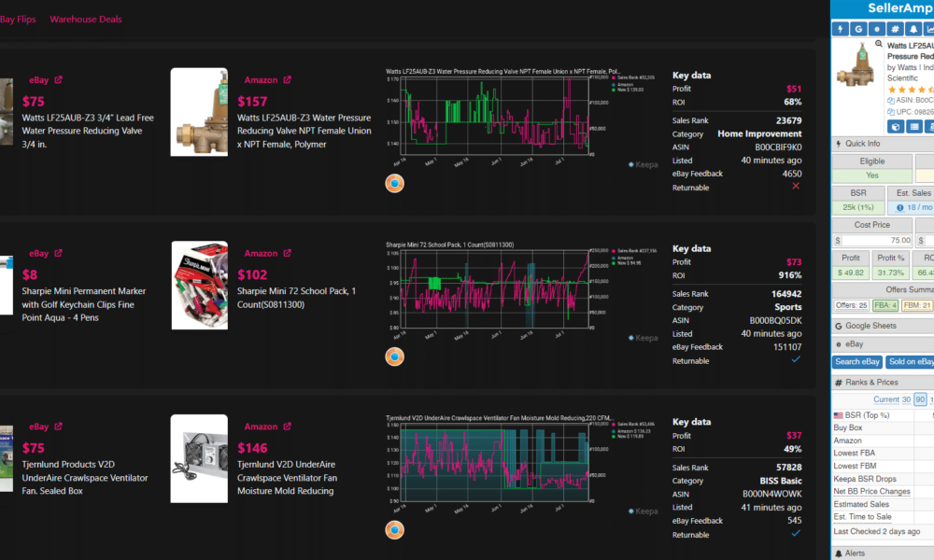Click SellerAmp eBay toolbar icon

coord(877,29)
